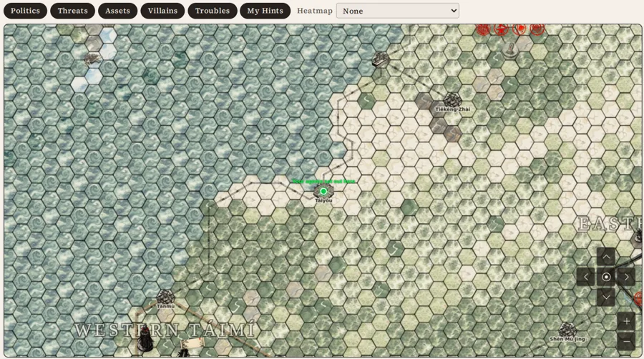The height and width of the screenshot is (359, 644).
Task: Select the Taiyou settlement green marker
Action: (x=323, y=191)
